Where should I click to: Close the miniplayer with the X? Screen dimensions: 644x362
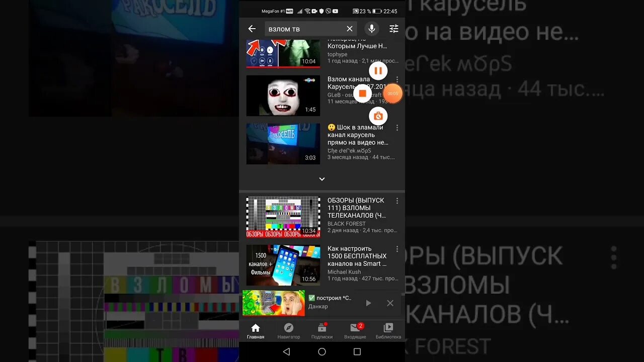coord(390,303)
